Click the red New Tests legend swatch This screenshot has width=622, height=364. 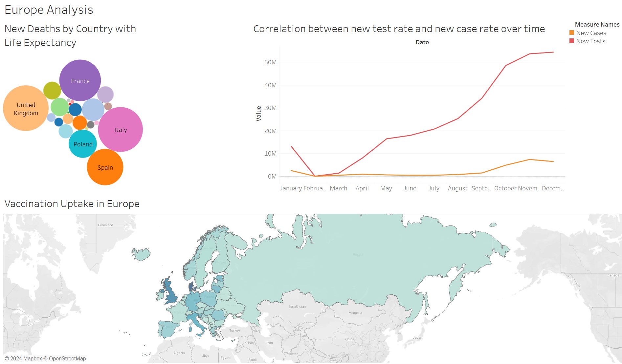(572, 41)
